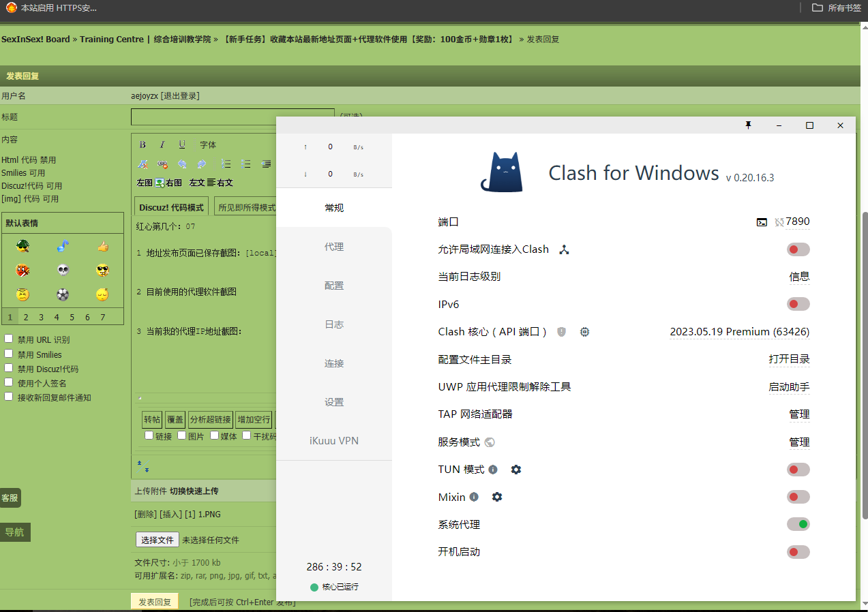This screenshot has width=868, height=612.
Task: Click 管理 for TAP 网络适配器
Action: (800, 414)
